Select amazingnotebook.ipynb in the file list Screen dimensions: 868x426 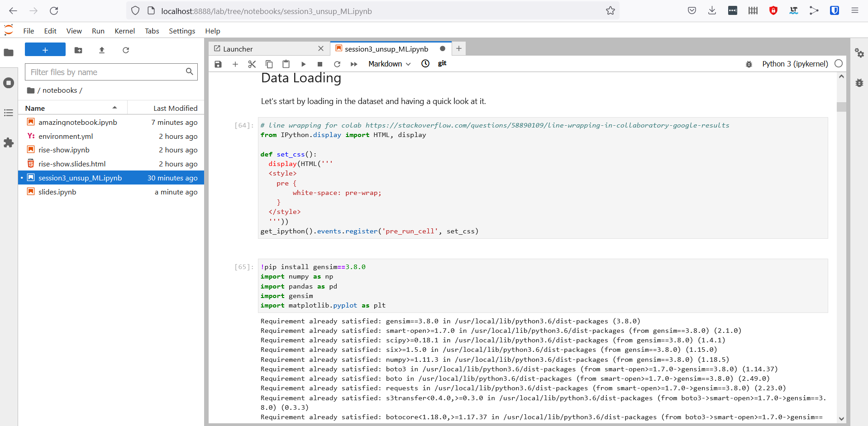click(x=111, y=122)
